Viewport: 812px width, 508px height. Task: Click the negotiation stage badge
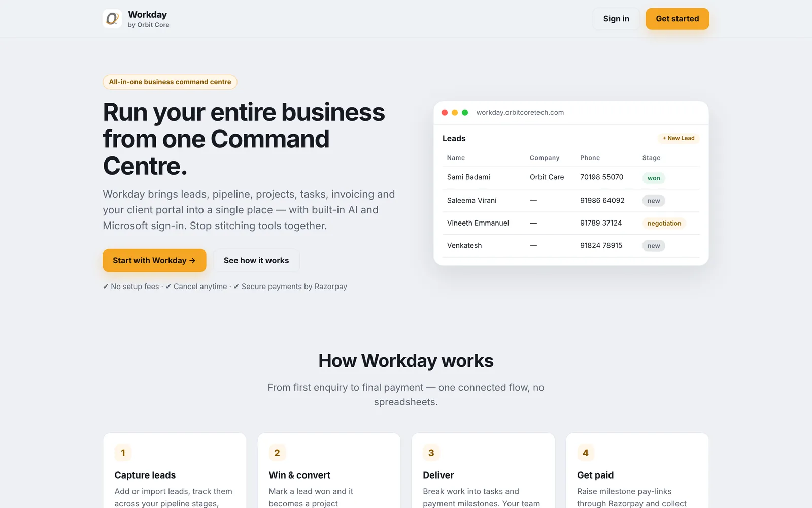[664, 224]
